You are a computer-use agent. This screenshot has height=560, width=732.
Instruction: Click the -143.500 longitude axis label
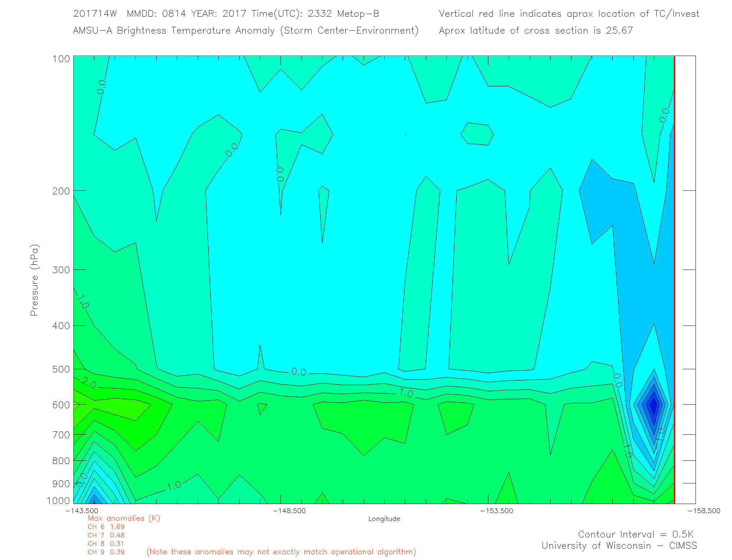coord(82,511)
